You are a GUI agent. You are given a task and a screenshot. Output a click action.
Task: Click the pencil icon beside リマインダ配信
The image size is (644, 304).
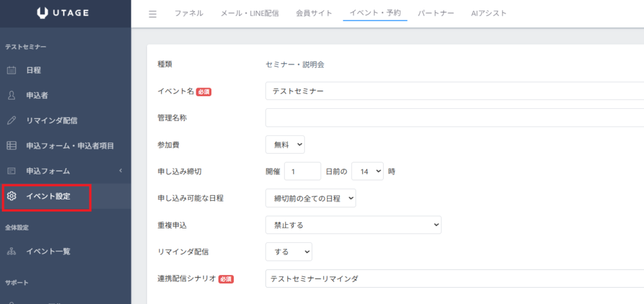click(11, 120)
